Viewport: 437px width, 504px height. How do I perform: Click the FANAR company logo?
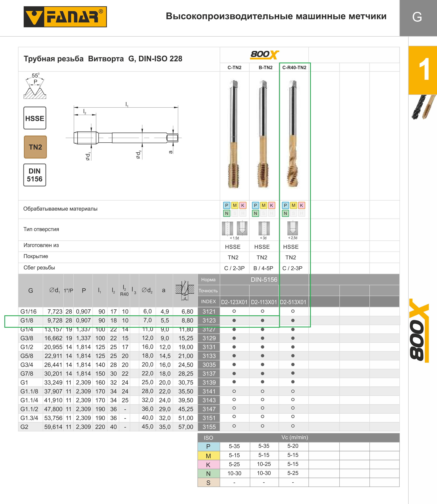65,17
